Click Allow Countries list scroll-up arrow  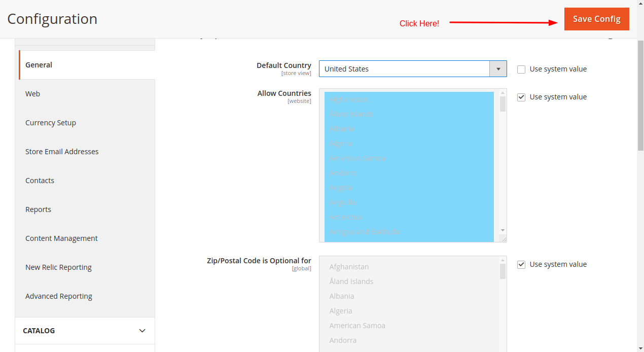point(503,92)
